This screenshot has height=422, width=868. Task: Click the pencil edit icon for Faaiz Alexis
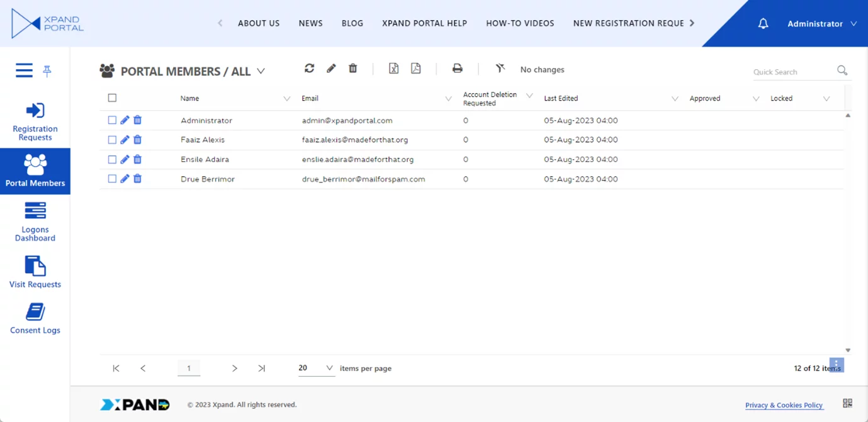[125, 140]
